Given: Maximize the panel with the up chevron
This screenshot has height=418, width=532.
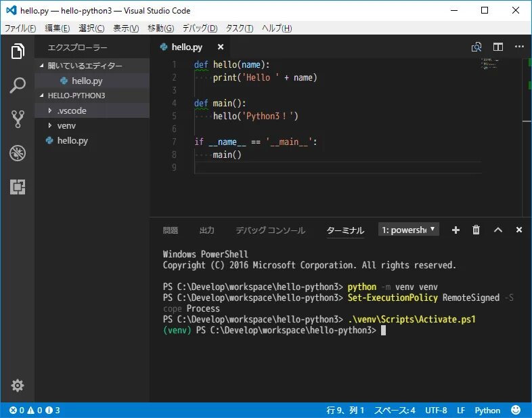Looking at the screenshot, I should (x=497, y=230).
